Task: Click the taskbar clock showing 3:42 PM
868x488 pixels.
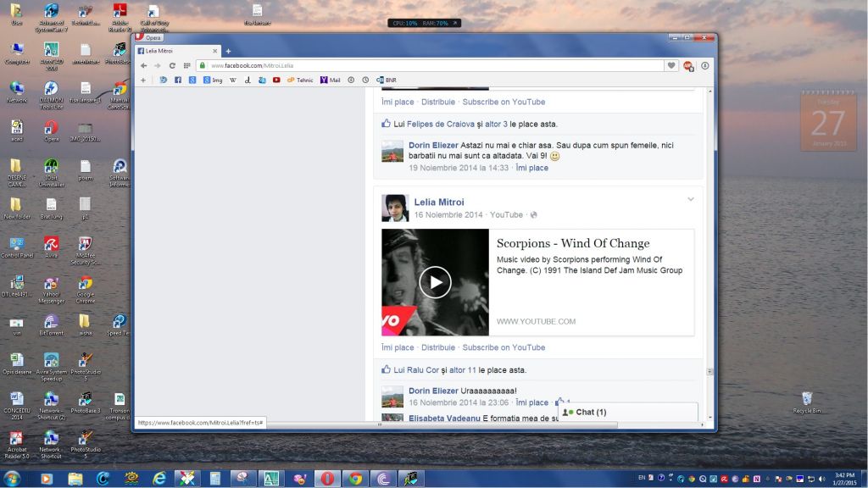Action: [x=845, y=479]
